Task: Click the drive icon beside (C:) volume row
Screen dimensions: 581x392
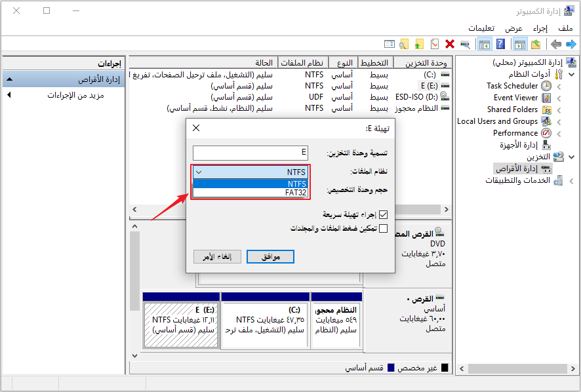Action: 445,75
